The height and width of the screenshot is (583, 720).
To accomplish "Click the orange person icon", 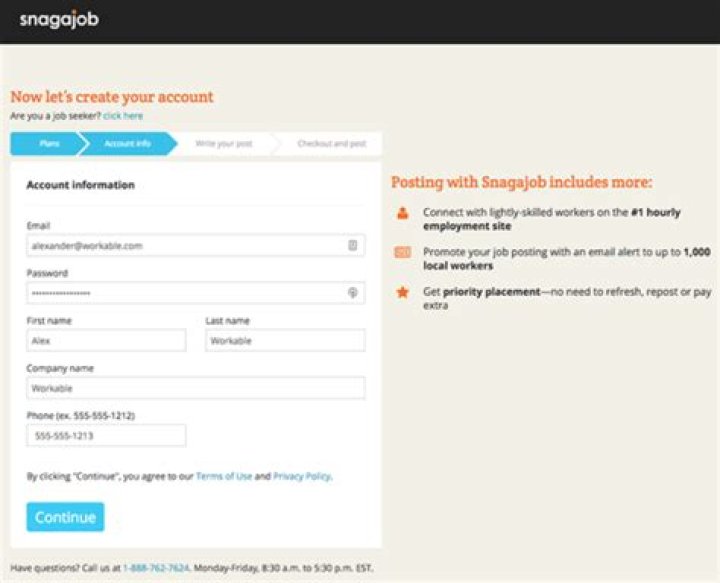I will 402,212.
